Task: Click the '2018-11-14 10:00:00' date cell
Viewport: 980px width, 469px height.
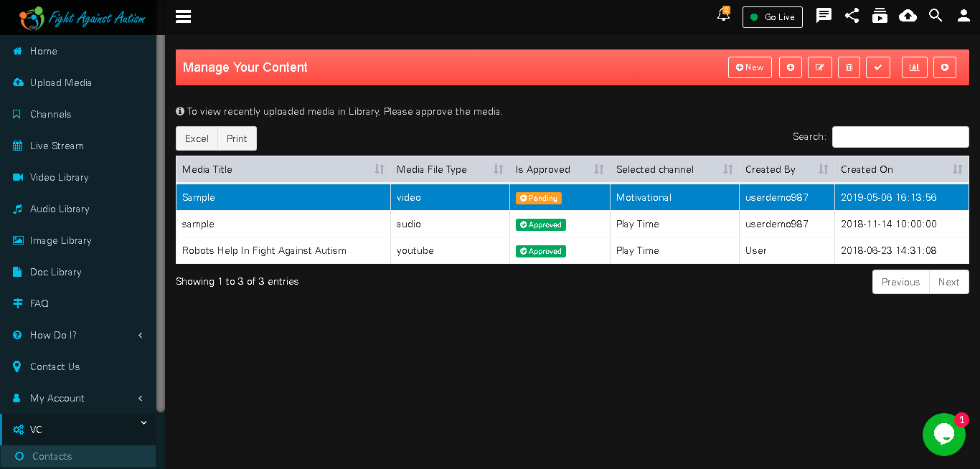Action: pos(902,224)
